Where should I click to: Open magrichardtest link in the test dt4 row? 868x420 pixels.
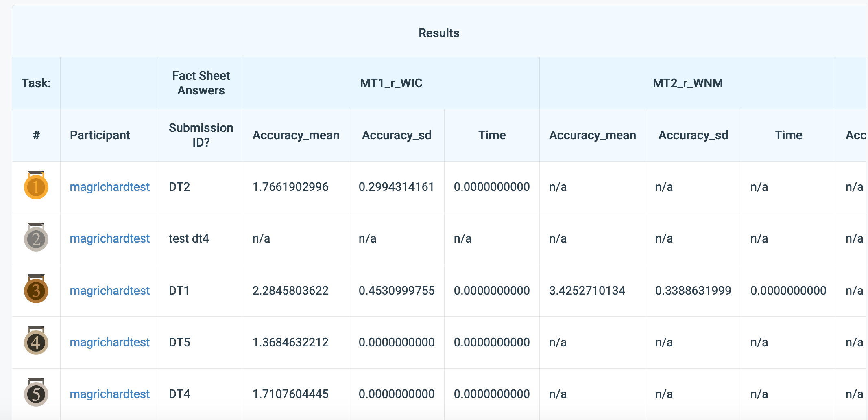click(x=109, y=238)
